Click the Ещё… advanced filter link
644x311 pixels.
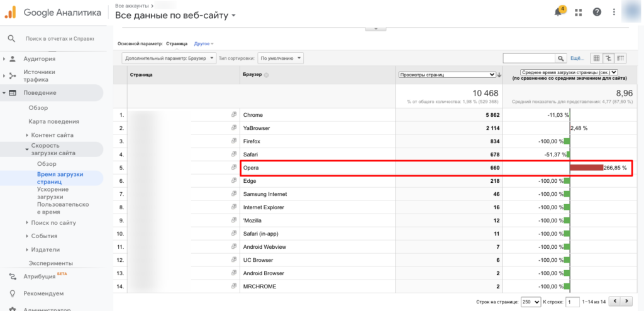tap(577, 58)
